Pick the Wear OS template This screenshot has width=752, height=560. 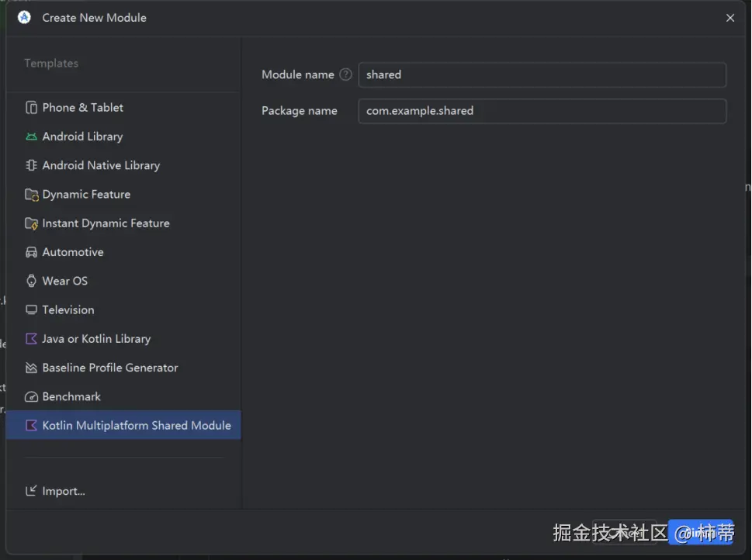[65, 281]
